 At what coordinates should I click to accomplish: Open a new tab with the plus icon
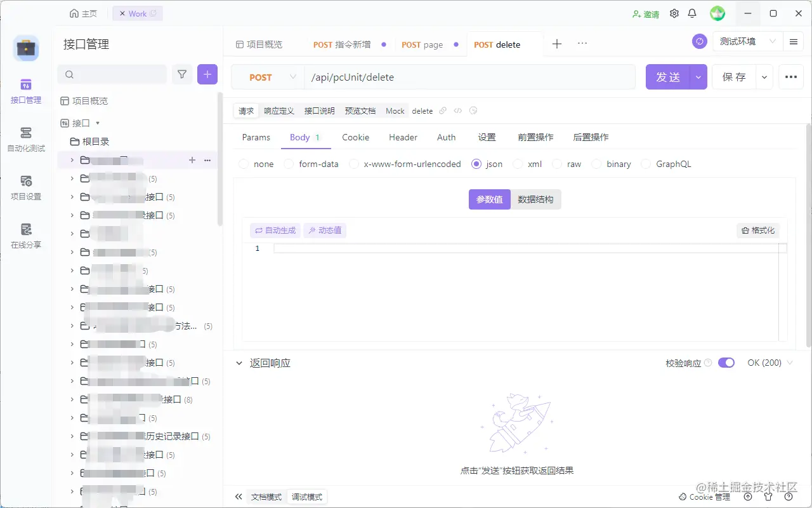[x=557, y=44]
